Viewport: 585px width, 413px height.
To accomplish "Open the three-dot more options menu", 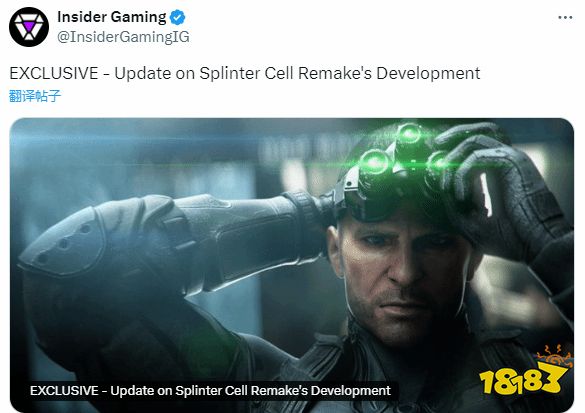I will (565, 18).
